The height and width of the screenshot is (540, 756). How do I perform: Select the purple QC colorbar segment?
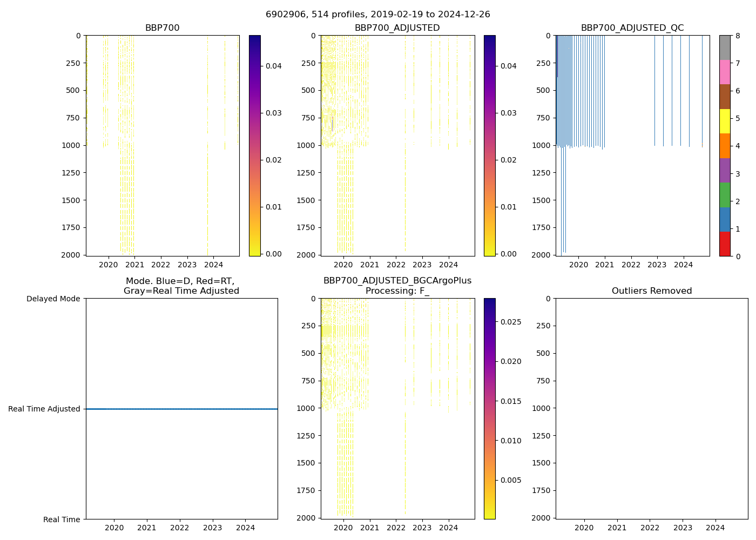[725, 170]
